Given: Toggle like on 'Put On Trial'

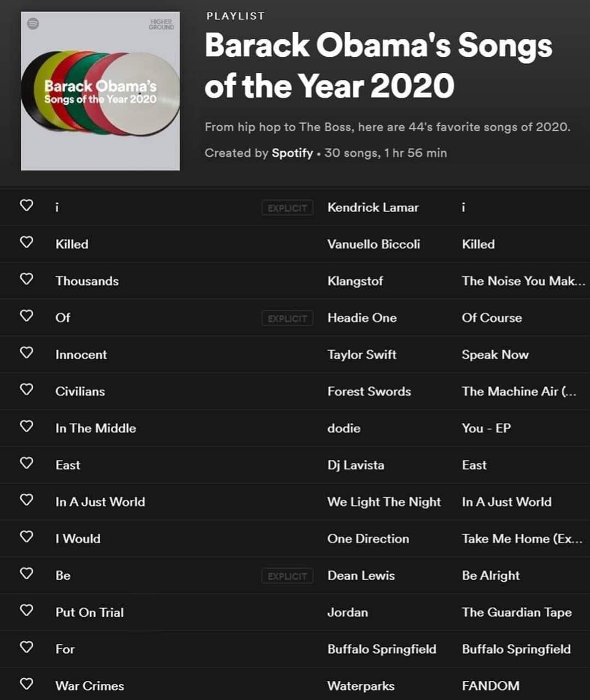Looking at the screenshot, I should pos(26,610).
